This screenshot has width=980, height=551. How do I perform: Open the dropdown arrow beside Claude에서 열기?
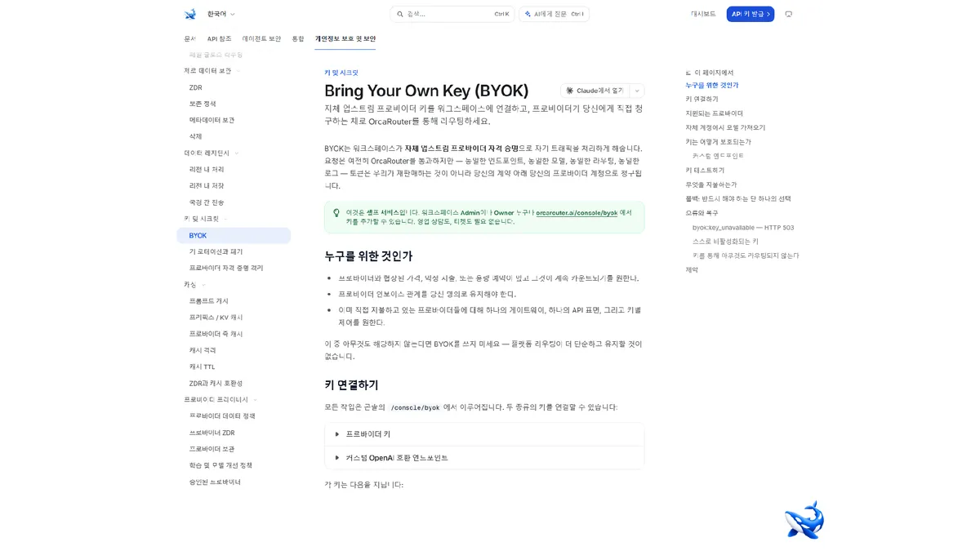coord(637,91)
